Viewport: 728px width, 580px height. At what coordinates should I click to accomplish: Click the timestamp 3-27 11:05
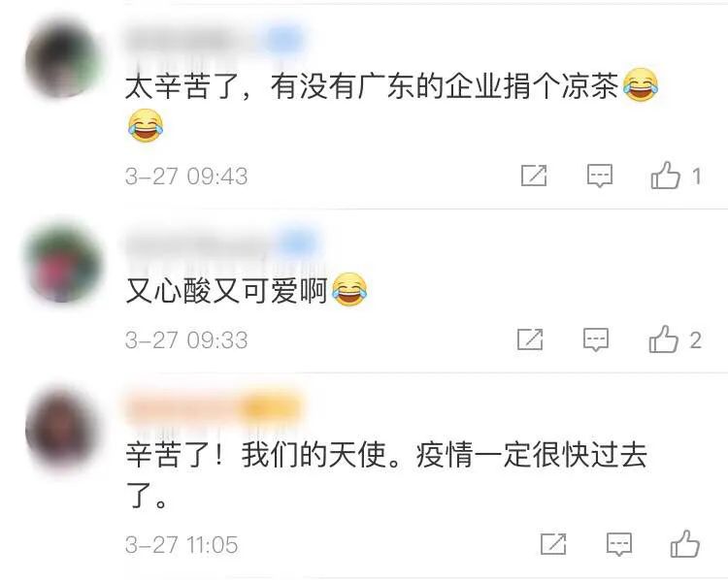(x=182, y=545)
